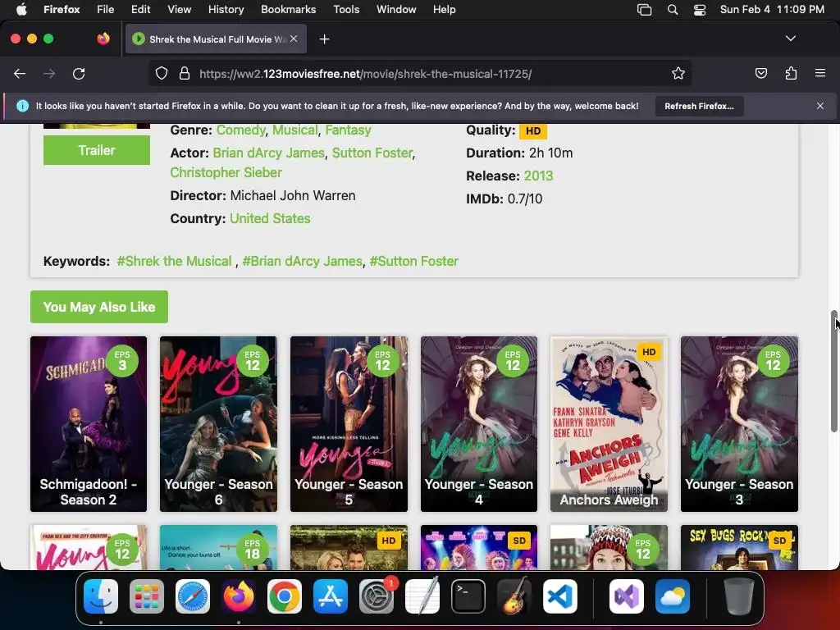Bookmark this page with star icon

pos(678,73)
